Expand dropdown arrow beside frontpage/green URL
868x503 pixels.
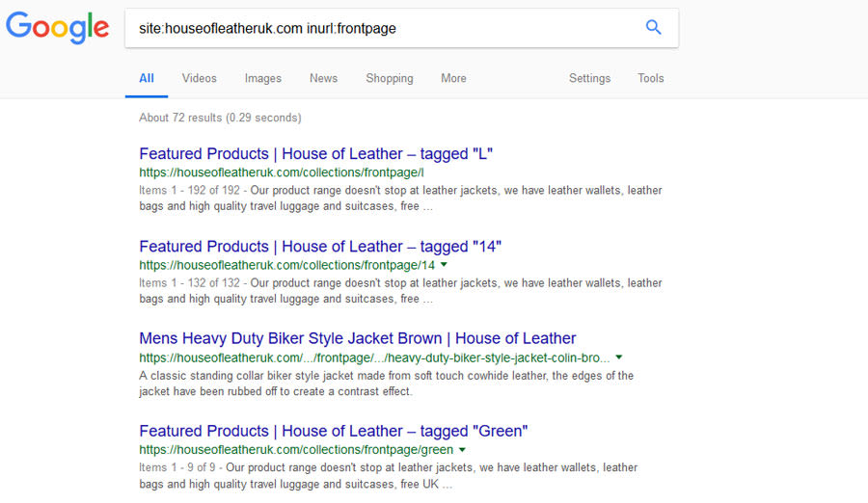(463, 449)
